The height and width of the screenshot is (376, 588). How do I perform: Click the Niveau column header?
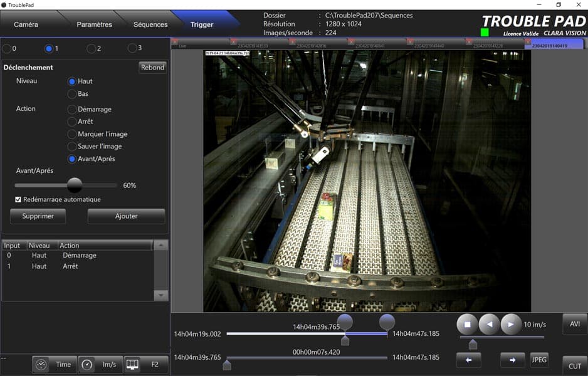click(x=42, y=246)
